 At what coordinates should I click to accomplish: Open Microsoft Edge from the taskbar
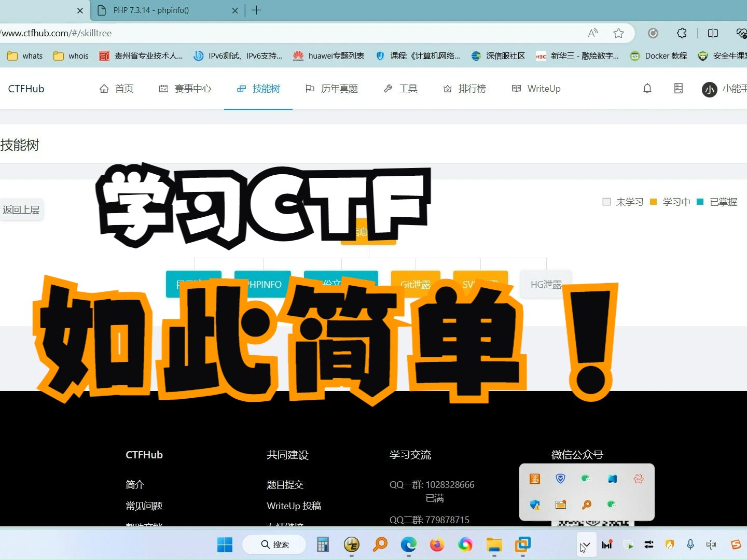pyautogui.click(x=409, y=545)
